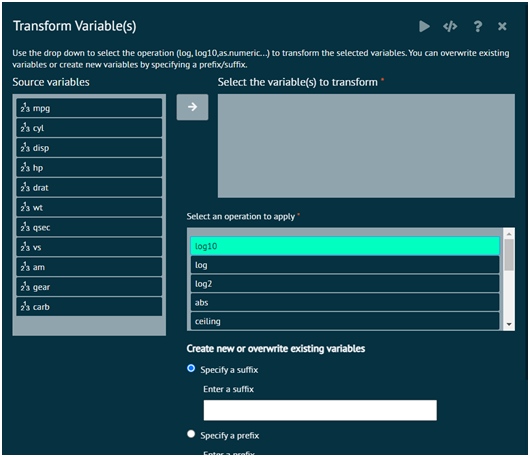Viewport: 530px width, 457px height.
Task: Select the log10 operation
Action: coord(345,246)
